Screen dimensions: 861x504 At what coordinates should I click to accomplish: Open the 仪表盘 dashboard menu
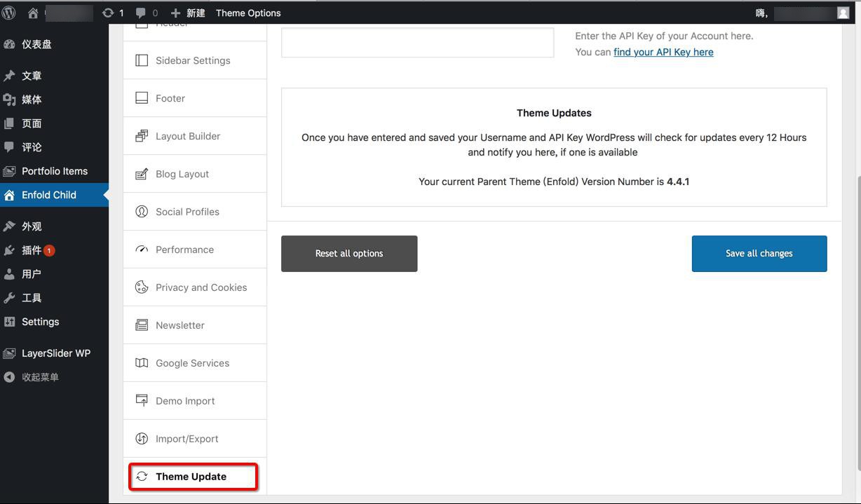pyautogui.click(x=54, y=44)
